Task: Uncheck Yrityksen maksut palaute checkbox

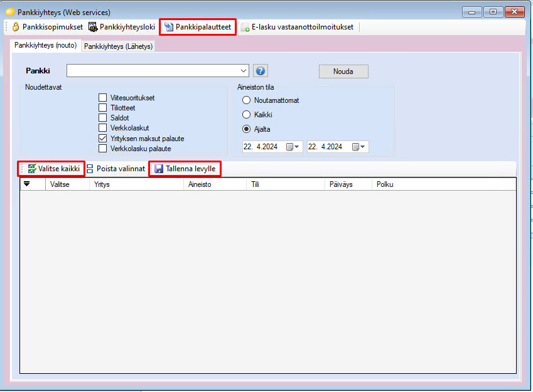Action: [102, 138]
